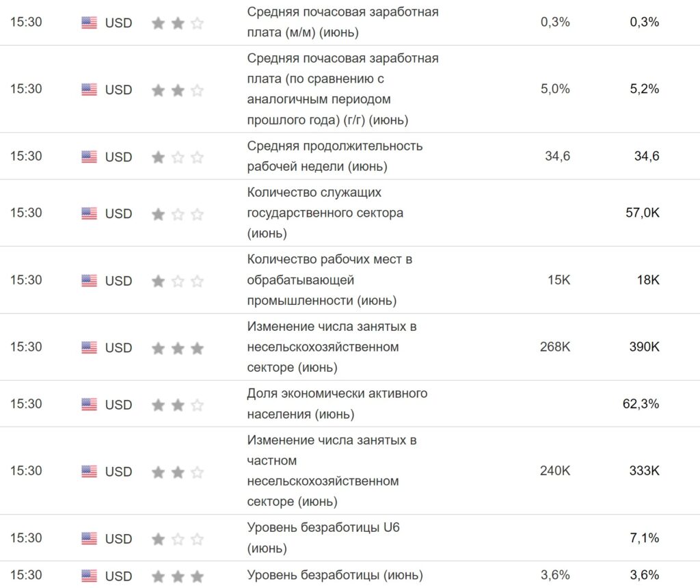
Task: Click the stars beside Количество рабочих мест в обрабатывающей промышленности
Action: tap(178, 281)
